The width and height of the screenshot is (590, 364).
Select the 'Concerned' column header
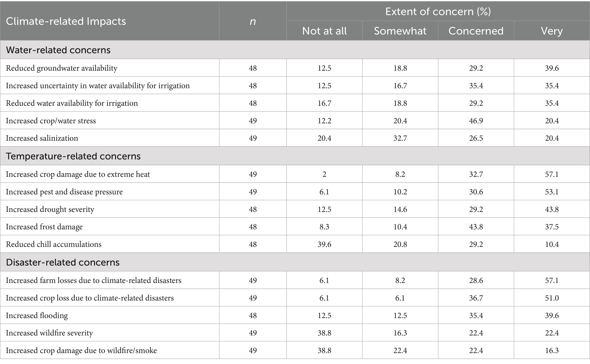[x=476, y=31]
